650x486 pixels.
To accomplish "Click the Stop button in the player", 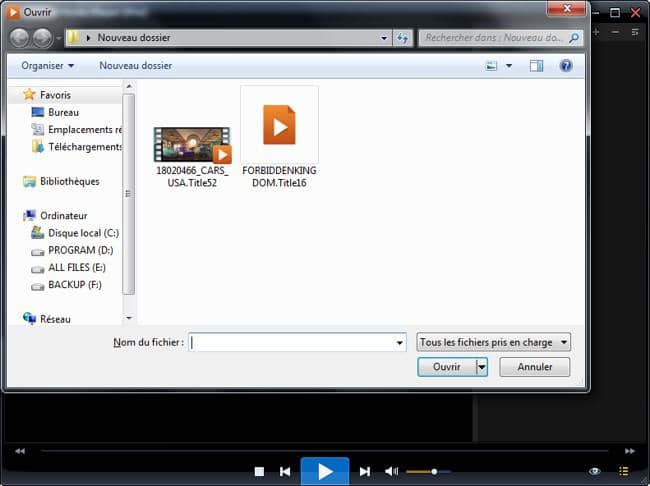I will coord(260,471).
